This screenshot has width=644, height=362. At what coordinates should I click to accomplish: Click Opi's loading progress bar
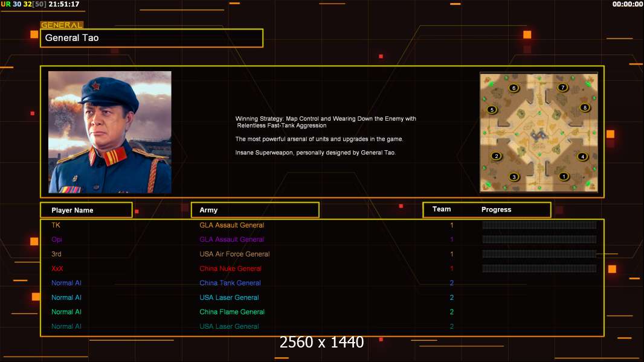(x=539, y=240)
